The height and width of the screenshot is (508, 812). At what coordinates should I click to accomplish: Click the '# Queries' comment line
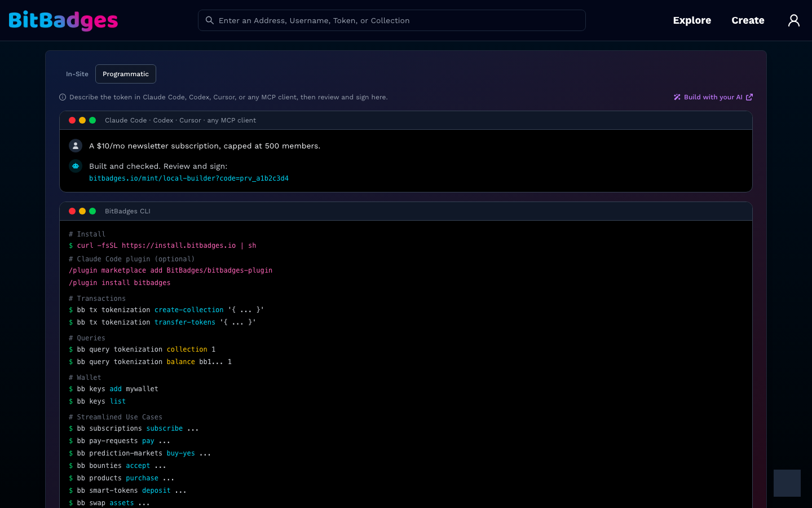[x=87, y=338]
